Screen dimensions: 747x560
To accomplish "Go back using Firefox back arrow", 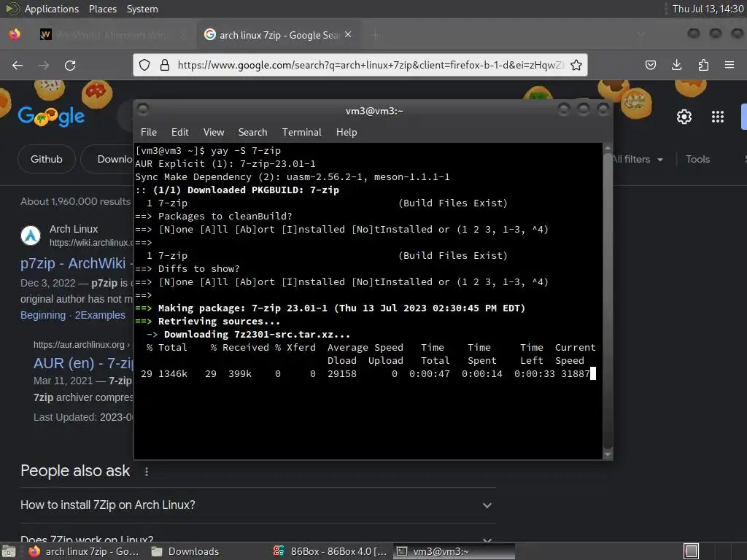I will [x=18, y=65].
